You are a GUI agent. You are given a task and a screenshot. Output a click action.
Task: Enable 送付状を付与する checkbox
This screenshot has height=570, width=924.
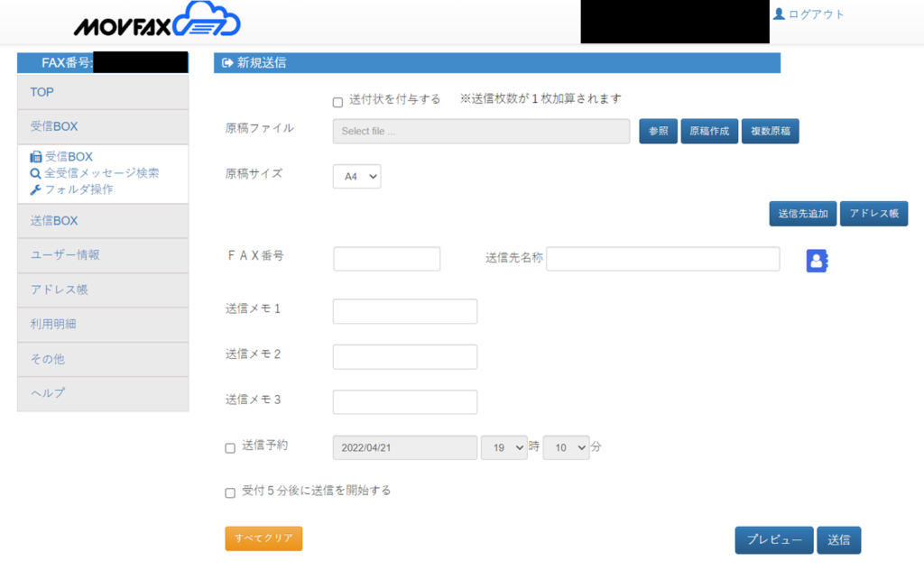[337, 102]
